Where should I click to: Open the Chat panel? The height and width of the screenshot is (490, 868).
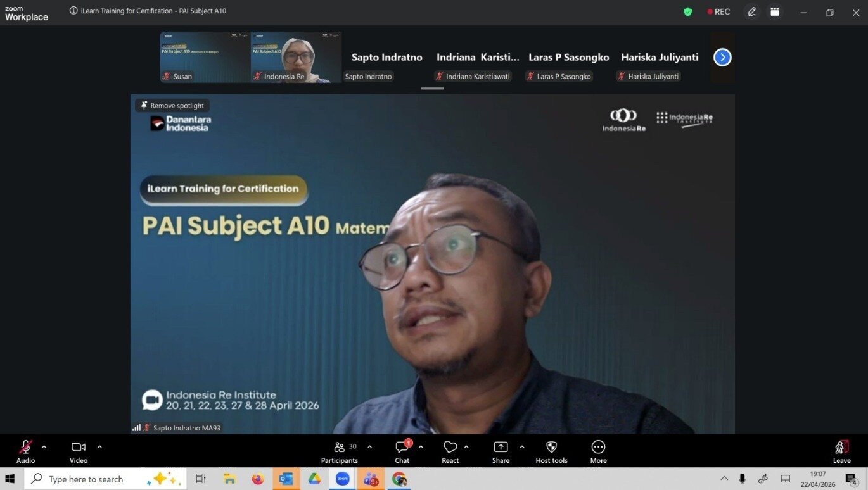coord(402,451)
